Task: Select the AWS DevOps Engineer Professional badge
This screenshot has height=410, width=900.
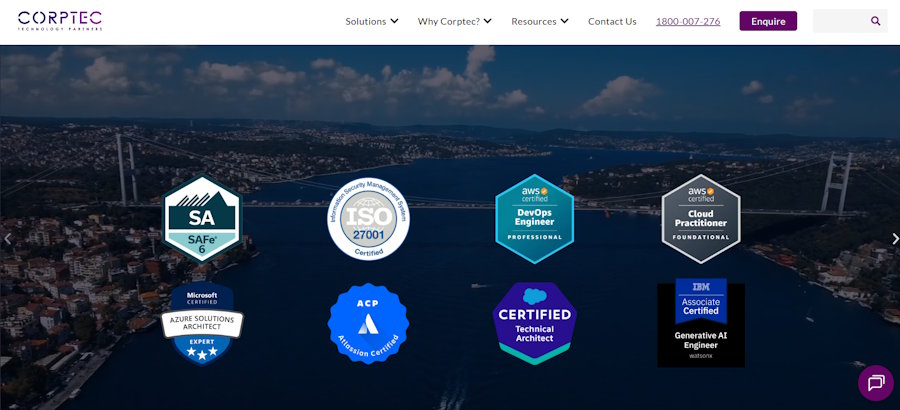Action: (x=534, y=219)
